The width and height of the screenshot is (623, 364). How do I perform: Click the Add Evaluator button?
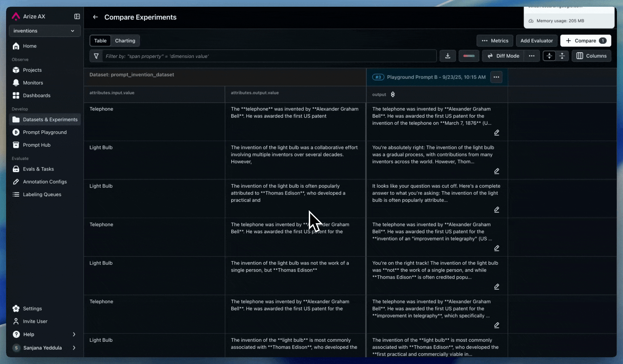tap(536, 40)
